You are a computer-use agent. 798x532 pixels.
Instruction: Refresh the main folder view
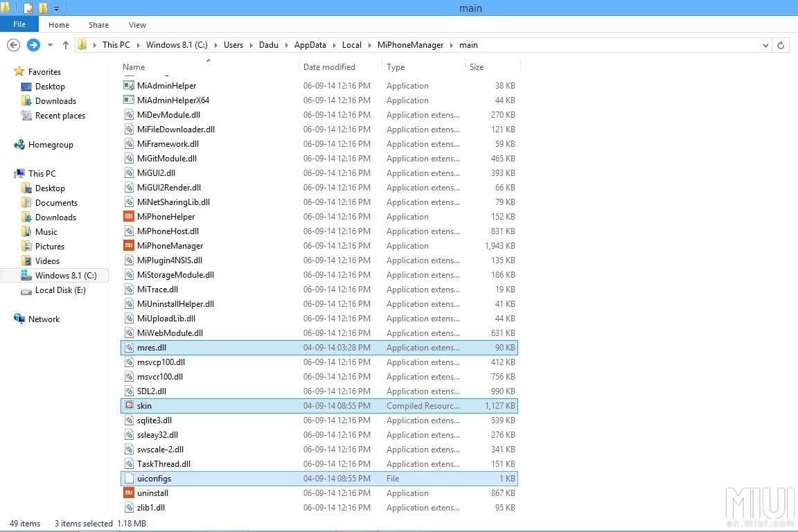coord(781,45)
